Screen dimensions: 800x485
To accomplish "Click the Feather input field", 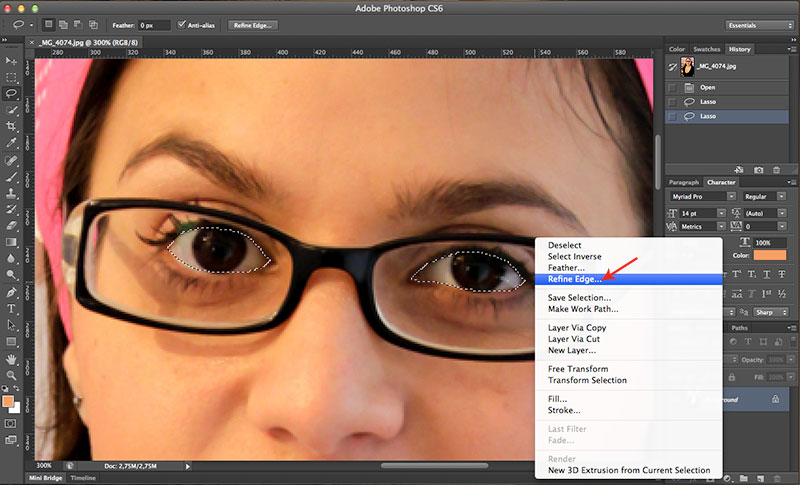I will (x=154, y=24).
